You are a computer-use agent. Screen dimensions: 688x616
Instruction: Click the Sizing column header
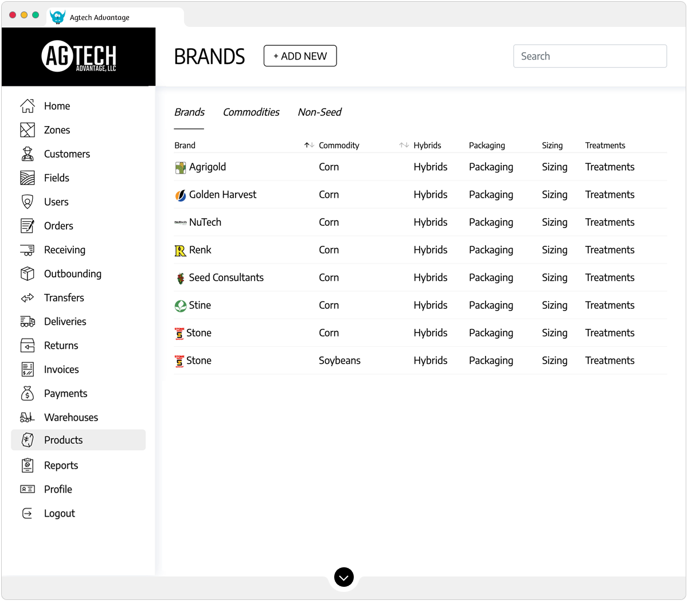[552, 146]
